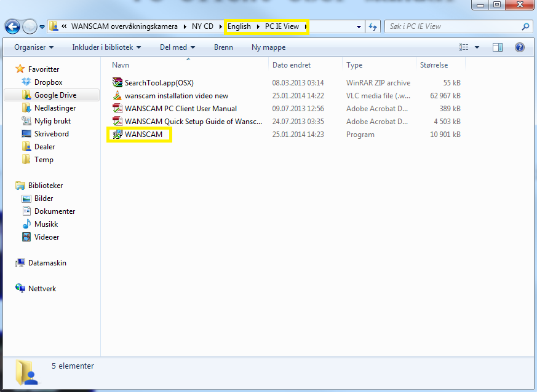537x392 pixels.
Task: Open the Musikk library
Action: pos(40,224)
